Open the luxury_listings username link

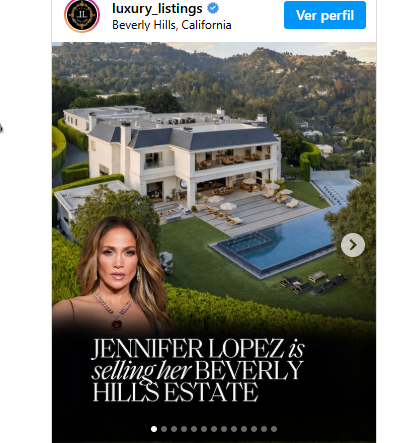pyautogui.click(x=157, y=9)
